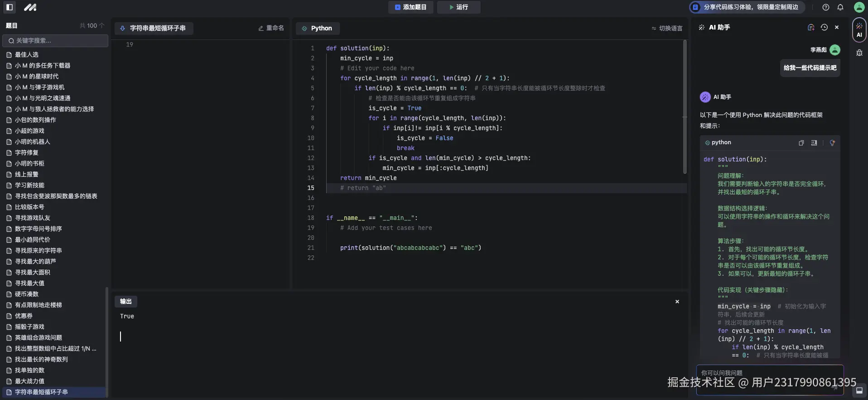Viewport: 868px width, 400px height.
Task: Open the Python language selector
Action: (x=317, y=28)
